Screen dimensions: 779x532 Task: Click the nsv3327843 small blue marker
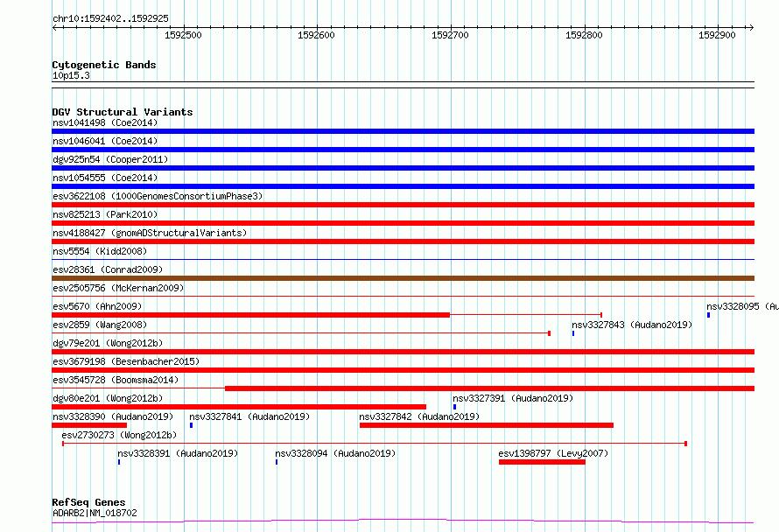point(573,333)
